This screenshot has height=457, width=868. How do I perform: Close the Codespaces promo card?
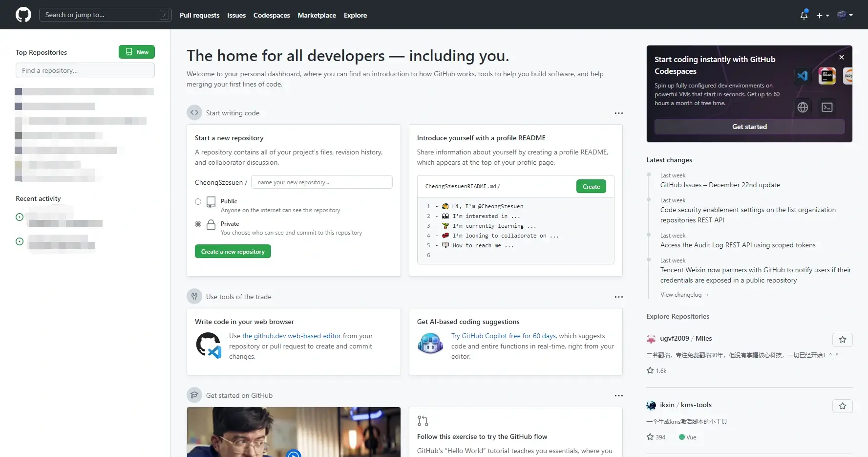[x=841, y=57]
